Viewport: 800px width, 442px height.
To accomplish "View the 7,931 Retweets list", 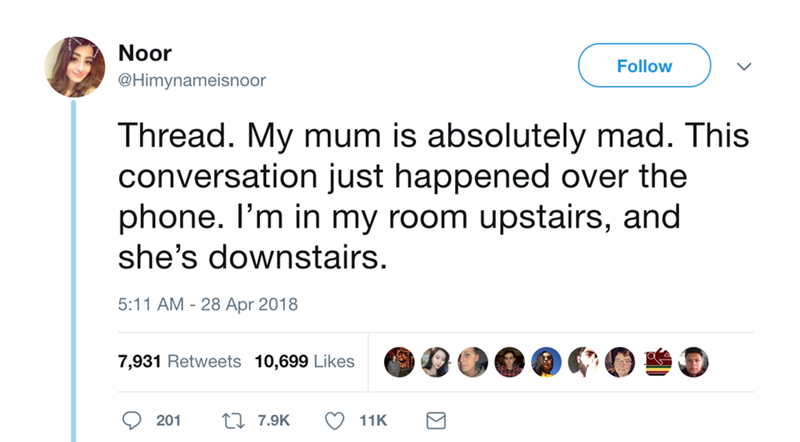I will point(179,361).
